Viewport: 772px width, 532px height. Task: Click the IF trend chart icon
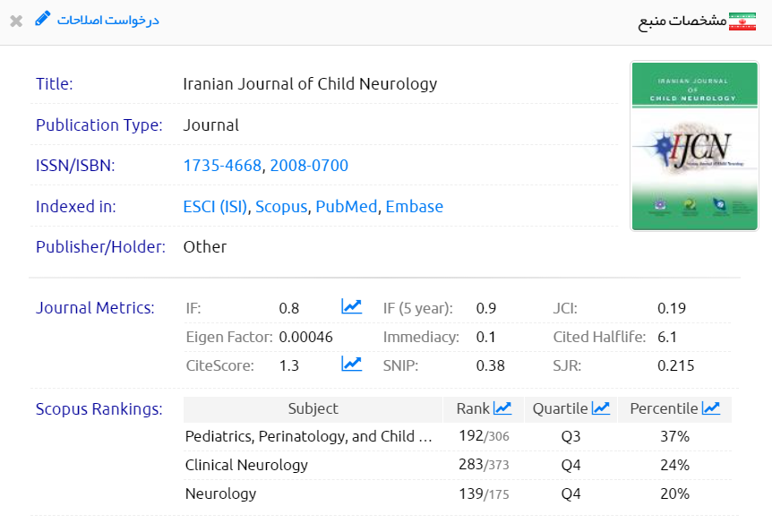click(x=351, y=307)
